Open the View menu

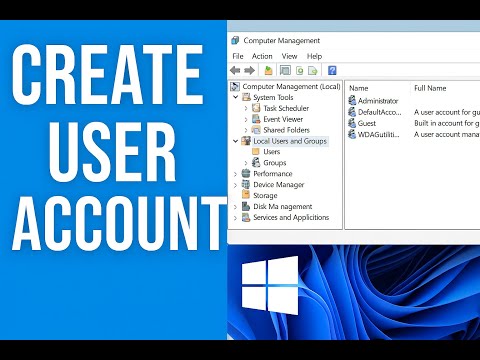click(x=289, y=56)
